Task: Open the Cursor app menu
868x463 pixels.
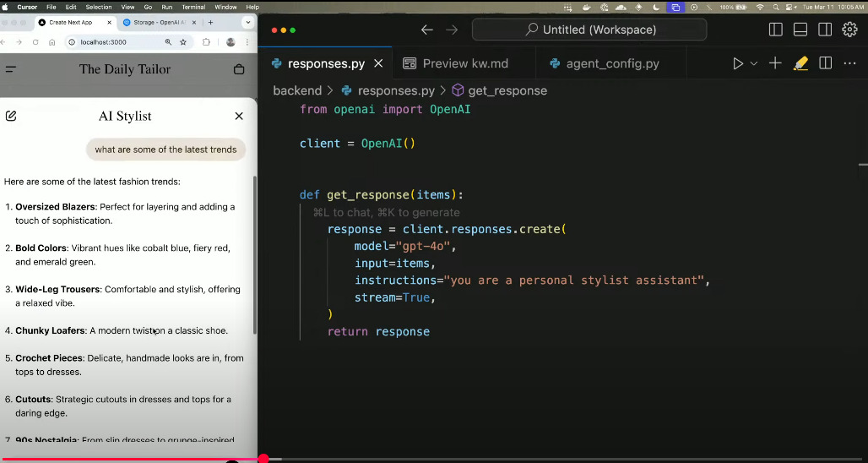Action: [x=27, y=8]
